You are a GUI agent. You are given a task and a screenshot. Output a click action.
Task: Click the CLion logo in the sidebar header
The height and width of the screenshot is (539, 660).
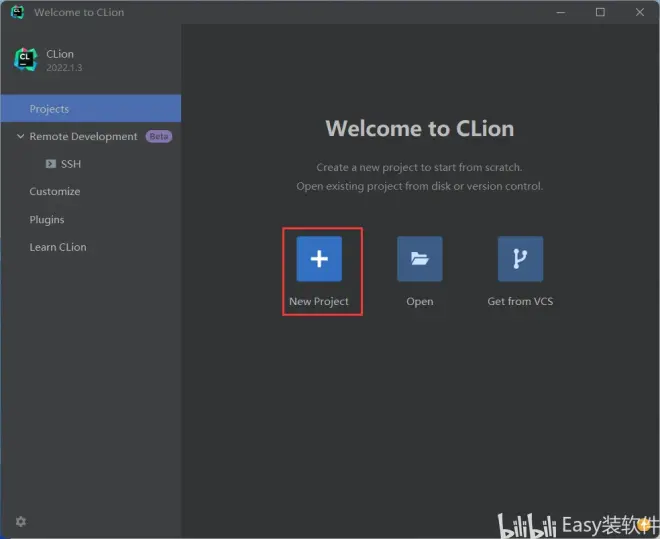(x=25, y=60)
